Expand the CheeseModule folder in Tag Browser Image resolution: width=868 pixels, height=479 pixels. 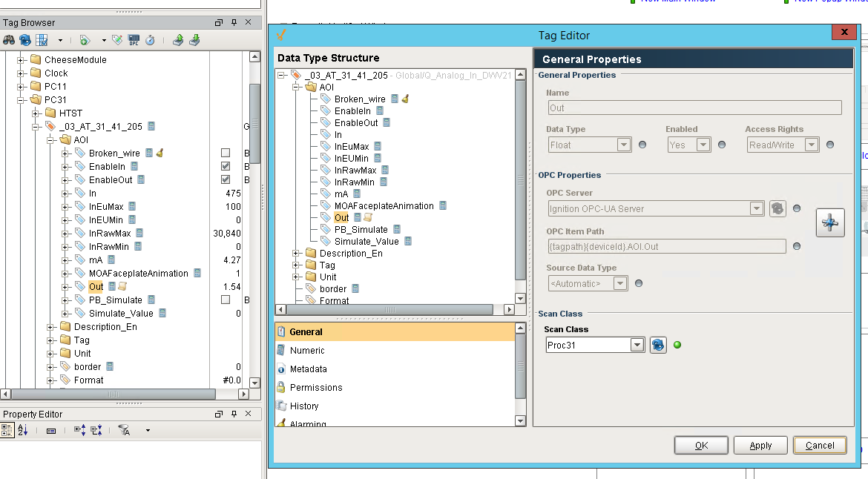click(x=21, y=60)
